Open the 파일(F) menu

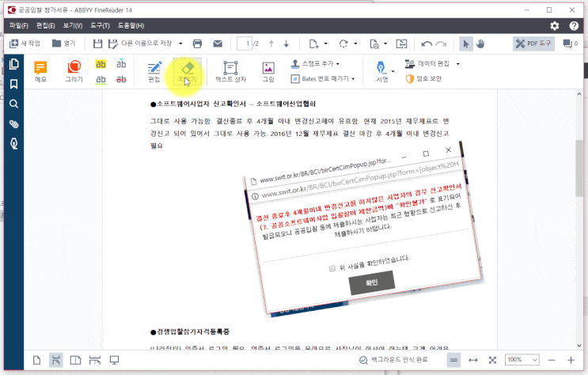click(19, 25)
